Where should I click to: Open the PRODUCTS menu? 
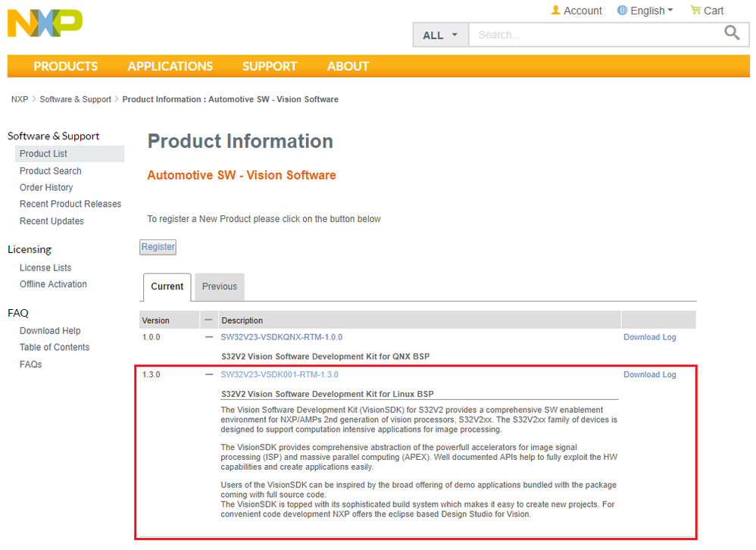pyautogui.click(x=66, y=67)
